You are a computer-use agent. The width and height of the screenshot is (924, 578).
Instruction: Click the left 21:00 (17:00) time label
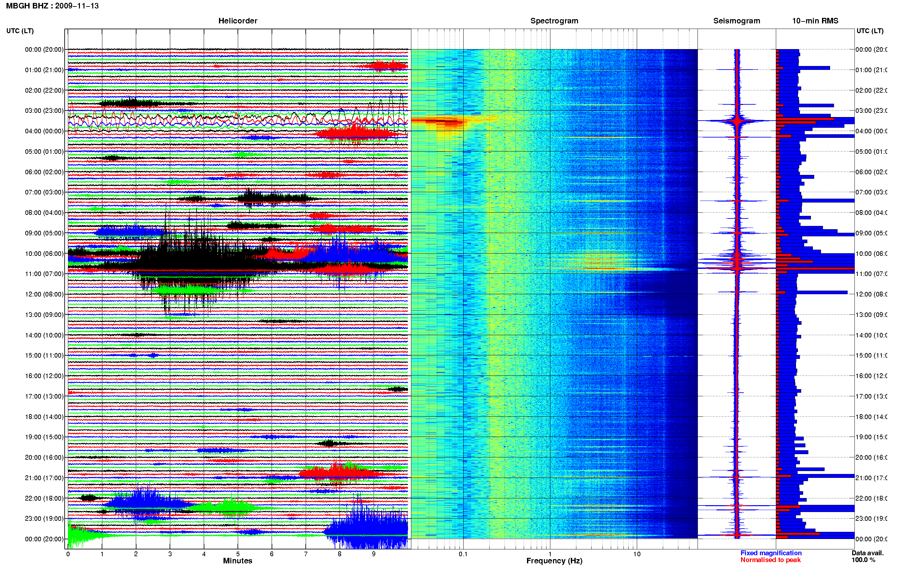(44, 478)
